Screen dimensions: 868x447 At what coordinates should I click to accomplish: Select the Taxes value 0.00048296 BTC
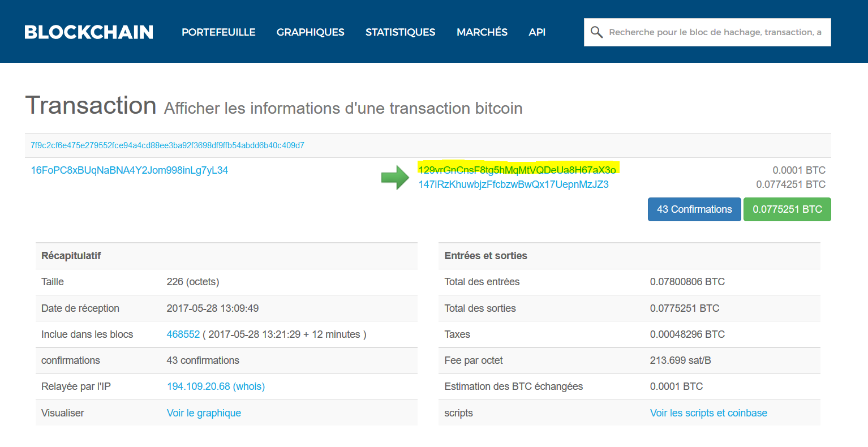pos(687,334)
